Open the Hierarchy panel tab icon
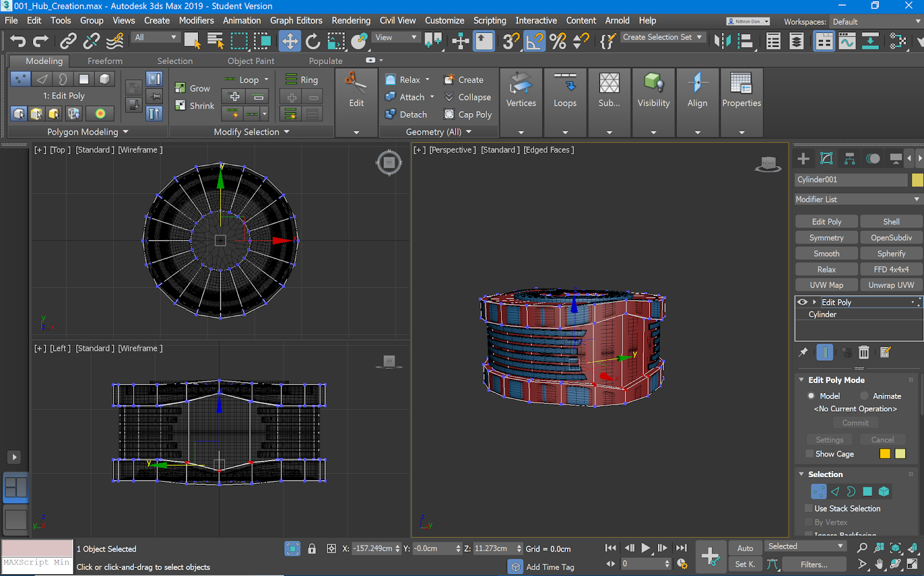 click(850, 159)
